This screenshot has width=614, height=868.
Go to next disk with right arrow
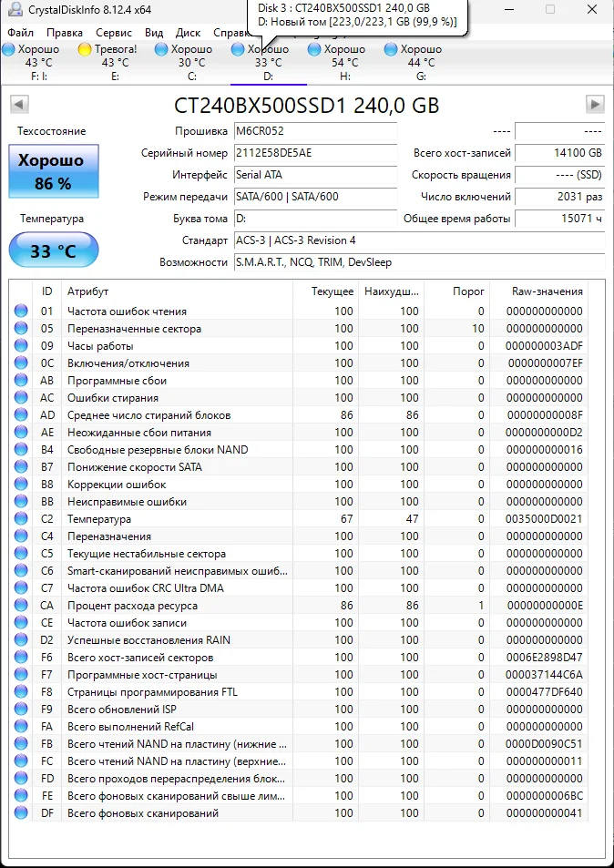click(595, 104)
